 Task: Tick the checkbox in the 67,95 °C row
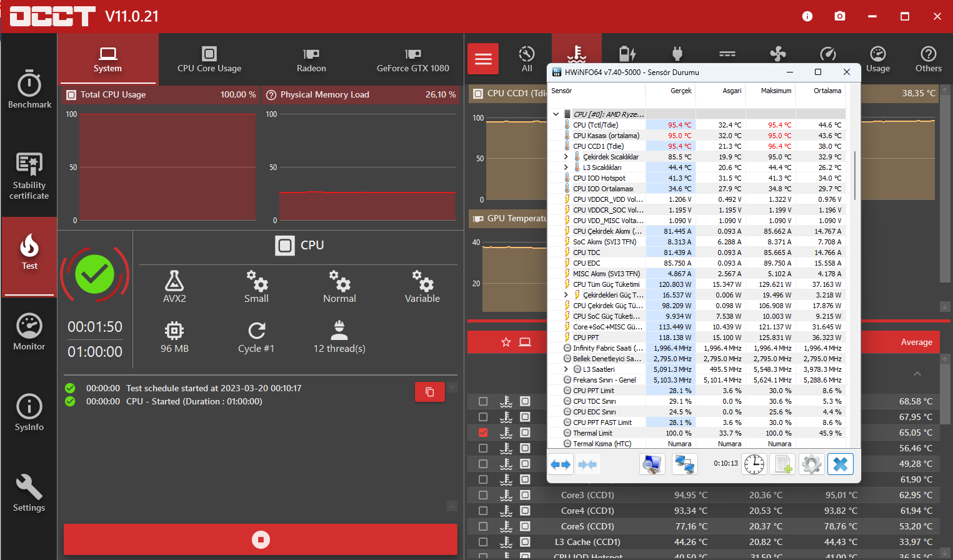[x=483, y=417]
